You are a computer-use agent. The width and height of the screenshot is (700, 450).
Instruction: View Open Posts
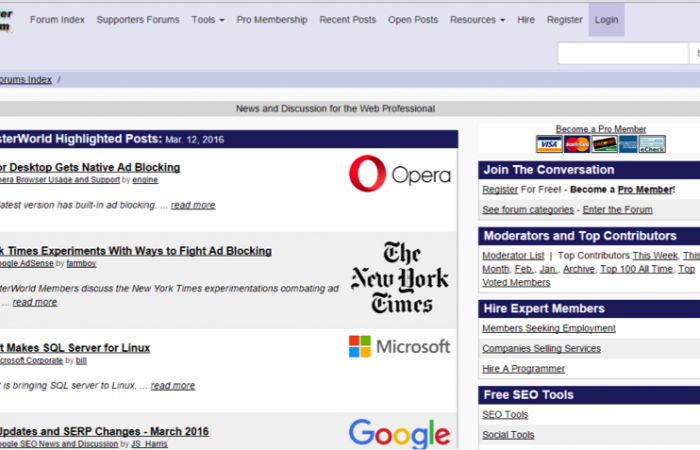413,20
